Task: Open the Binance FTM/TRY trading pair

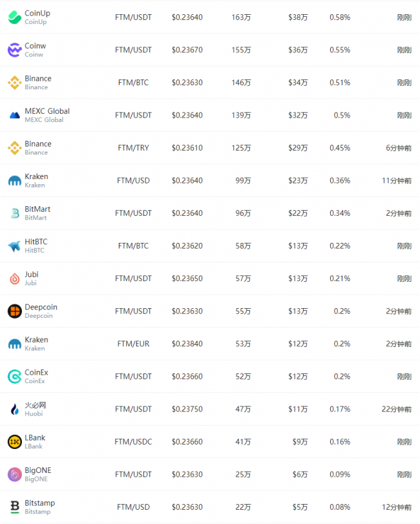Action: point(133,148)
